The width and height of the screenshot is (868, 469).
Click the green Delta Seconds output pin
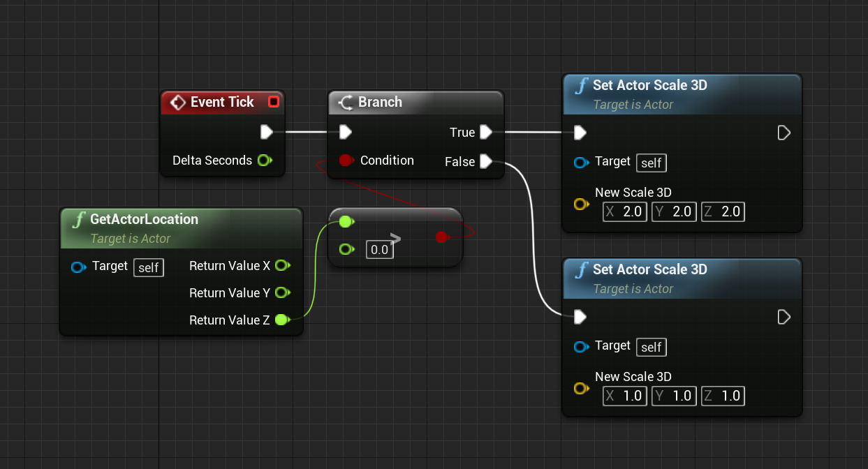coord(264,161)
